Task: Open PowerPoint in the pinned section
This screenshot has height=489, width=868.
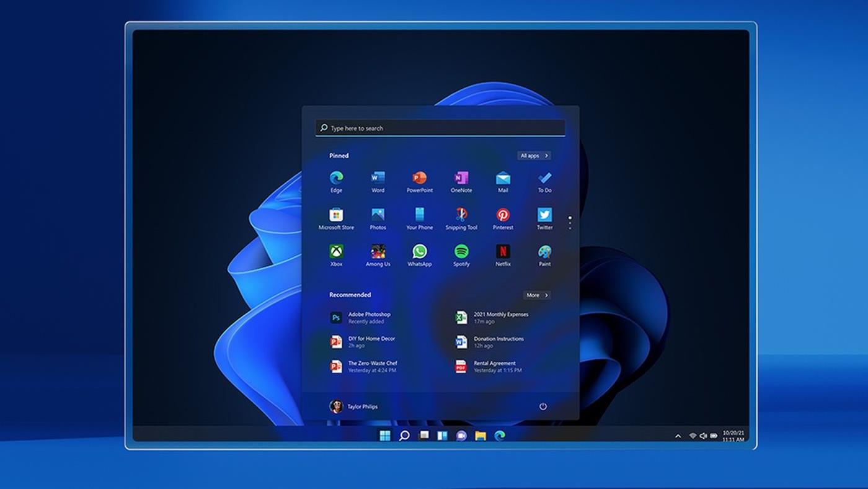Action: 420,179
